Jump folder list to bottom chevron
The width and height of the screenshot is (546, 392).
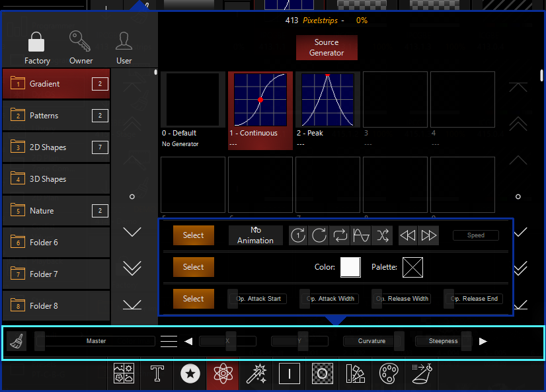(x=132, y=305)
